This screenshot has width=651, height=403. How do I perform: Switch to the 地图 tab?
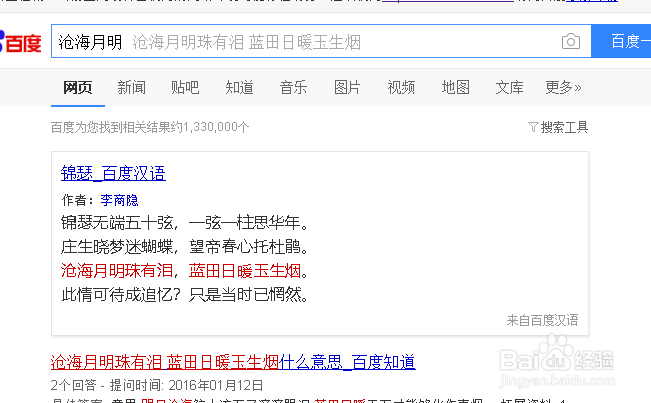click(455, 88)
